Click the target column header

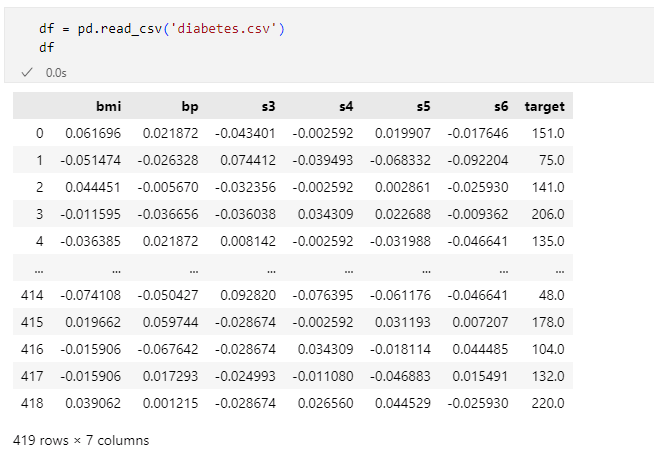point(545,106)
